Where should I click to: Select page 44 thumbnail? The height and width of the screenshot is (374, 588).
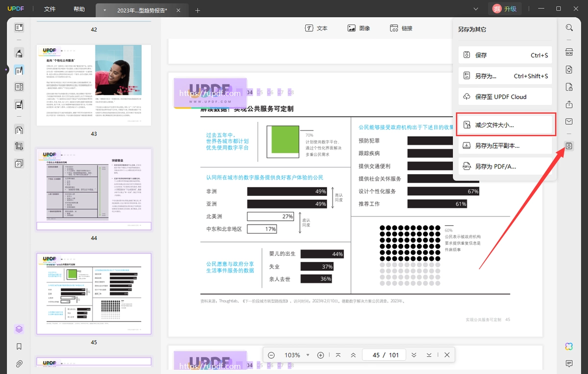pyautogui.click(x=94, y=189)
